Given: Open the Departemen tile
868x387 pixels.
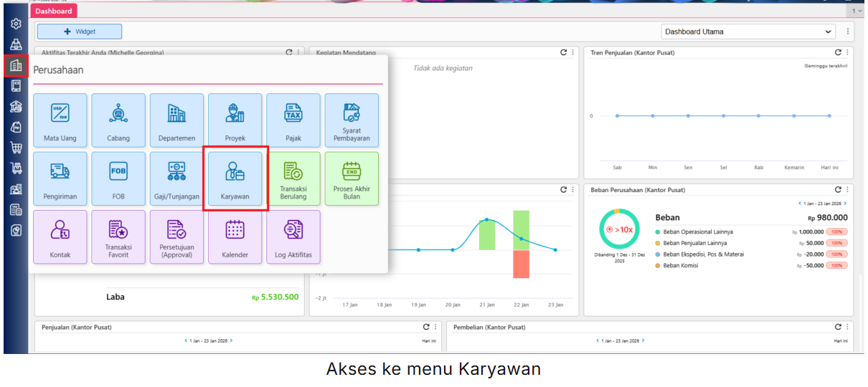Looking at the screenshot, I should pyautogui.click(x=176, y=120).
